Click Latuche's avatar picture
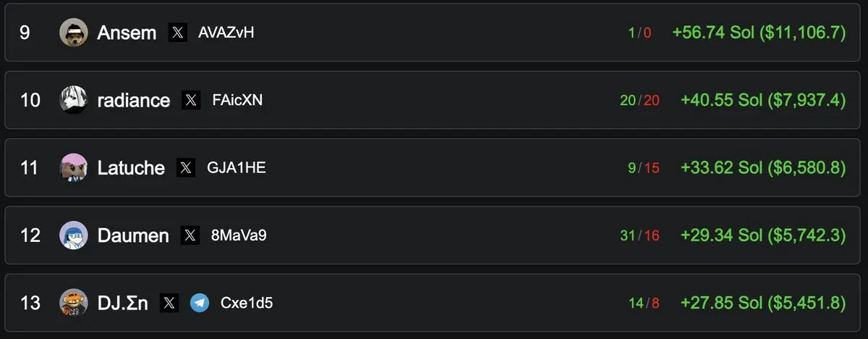The width and height of the screenshot is (868, 339). coord(74,168)
